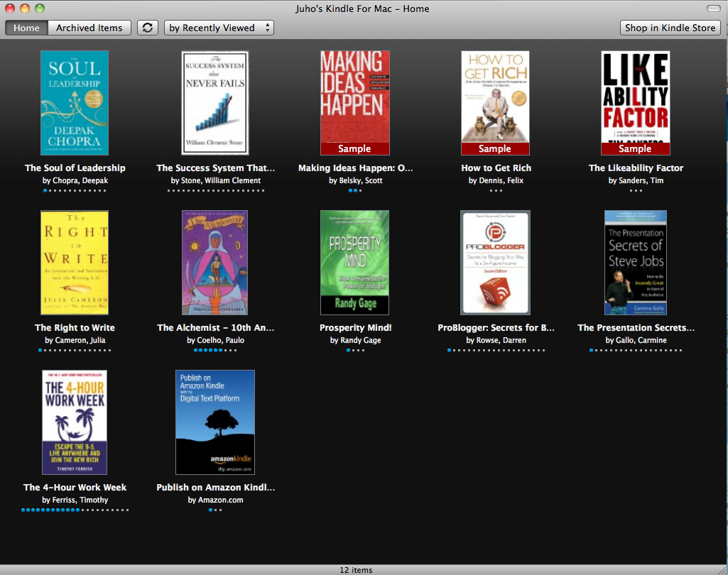
Task: Click 'The Success System That...' title text
Action: pos(215,168)
